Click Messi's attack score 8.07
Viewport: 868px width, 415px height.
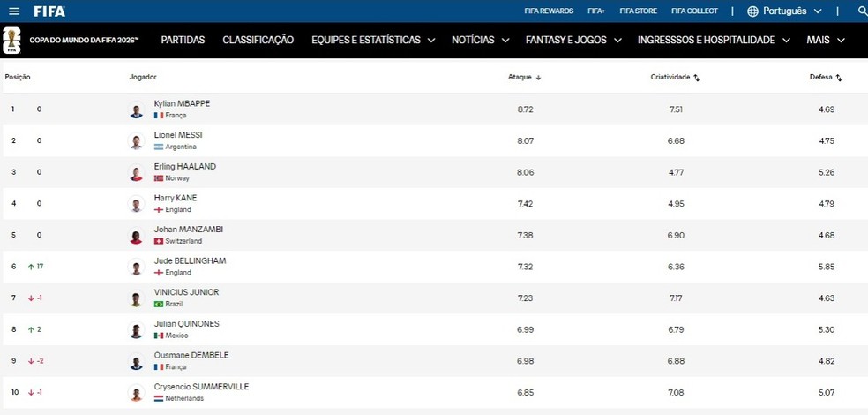pos(526,141)
